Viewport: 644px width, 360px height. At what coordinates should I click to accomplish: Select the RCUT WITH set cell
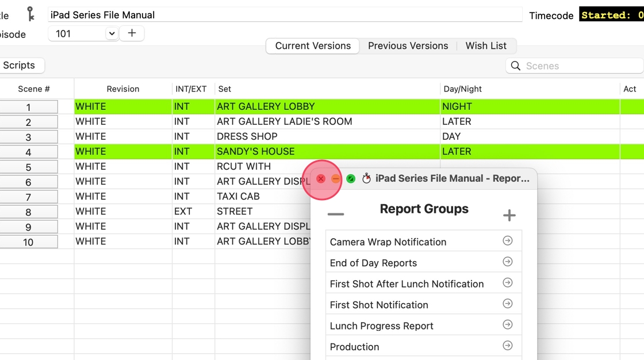pos(262,166)
